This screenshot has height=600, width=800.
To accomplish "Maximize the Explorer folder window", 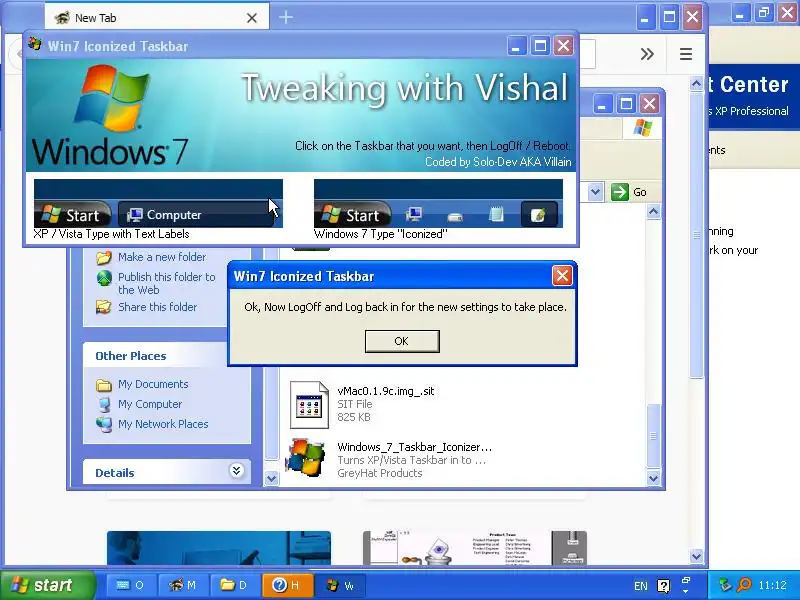I will pyautogui.click(x=626, y=104).
